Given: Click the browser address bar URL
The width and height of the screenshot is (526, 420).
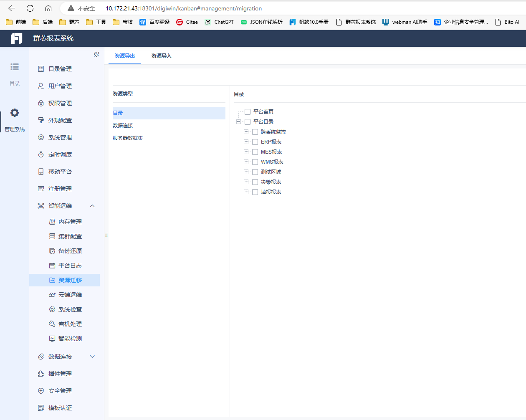Looking at the screenshot, I should [x=184, y=8].
